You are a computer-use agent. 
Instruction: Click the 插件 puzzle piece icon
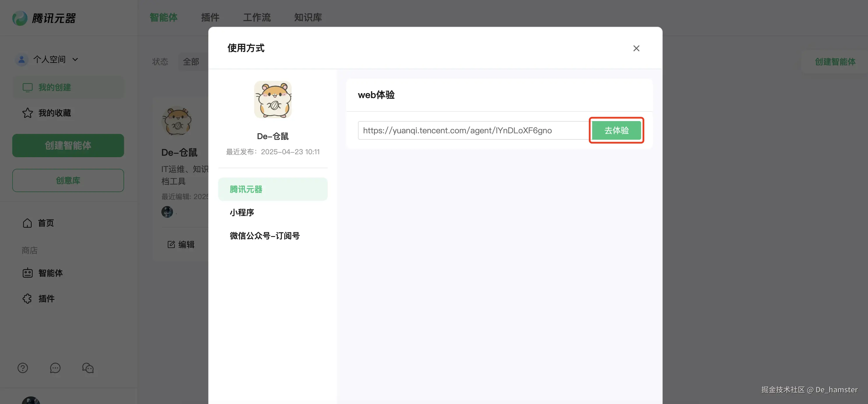tap(27, 299)
